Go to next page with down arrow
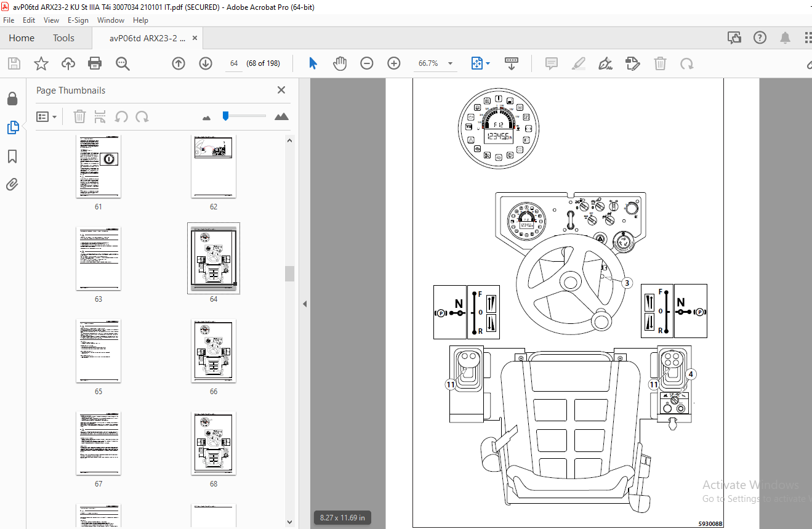This screenshot has height=529, width=812. pyautogui.click(x=206, y=63)
